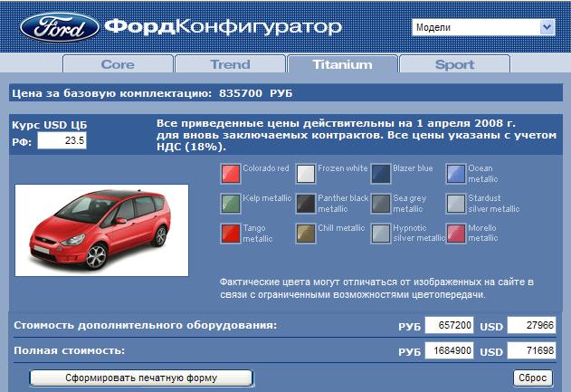This screenshot has width=571, height=392.
Task: Click the Ford oval logo
Action: [60, 28]
